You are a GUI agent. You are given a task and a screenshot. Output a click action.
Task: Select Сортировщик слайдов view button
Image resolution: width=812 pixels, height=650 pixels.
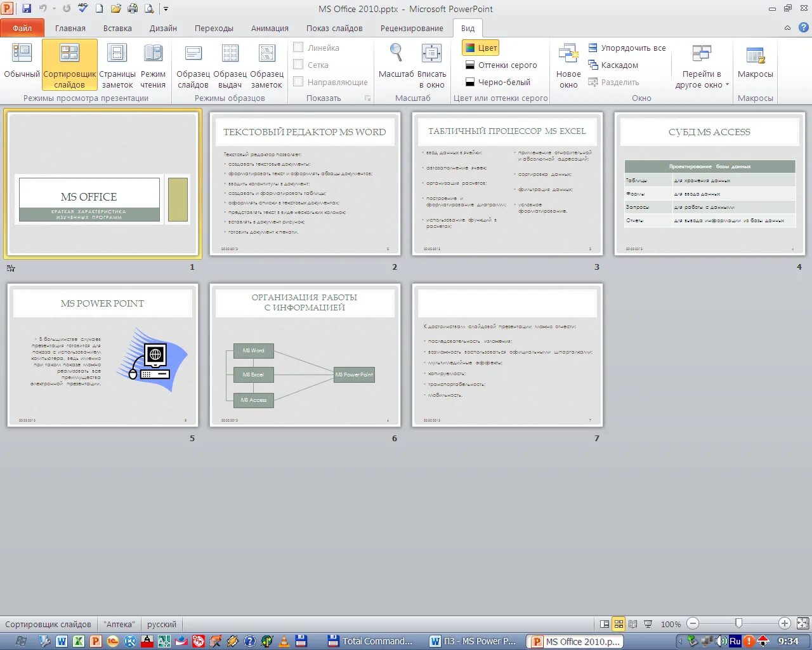(x=70, y=64)
